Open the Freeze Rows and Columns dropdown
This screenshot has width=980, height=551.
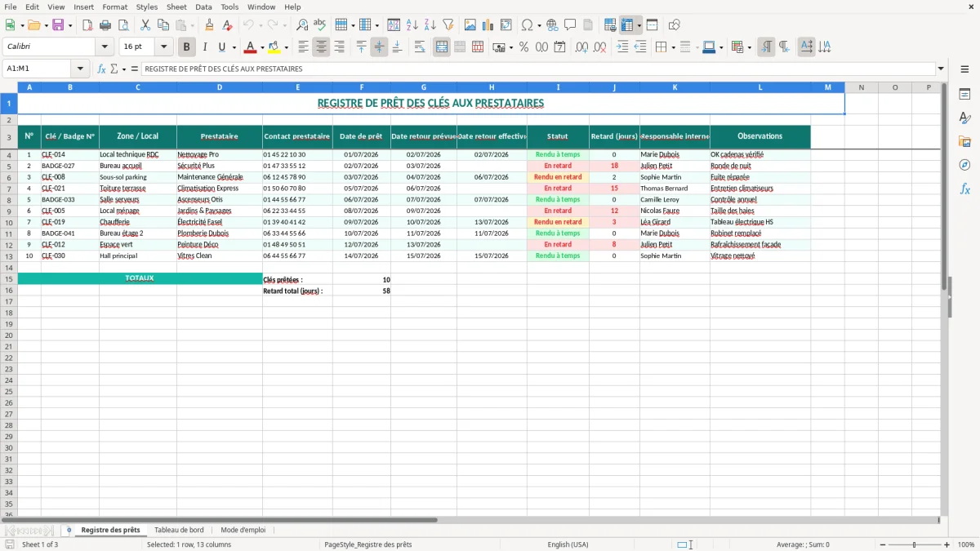(639, 25)
